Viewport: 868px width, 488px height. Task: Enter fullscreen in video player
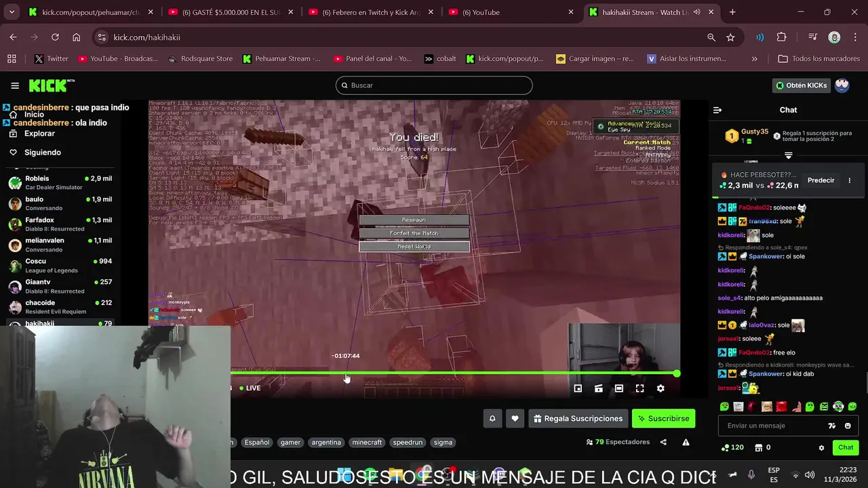click(639, 388)
